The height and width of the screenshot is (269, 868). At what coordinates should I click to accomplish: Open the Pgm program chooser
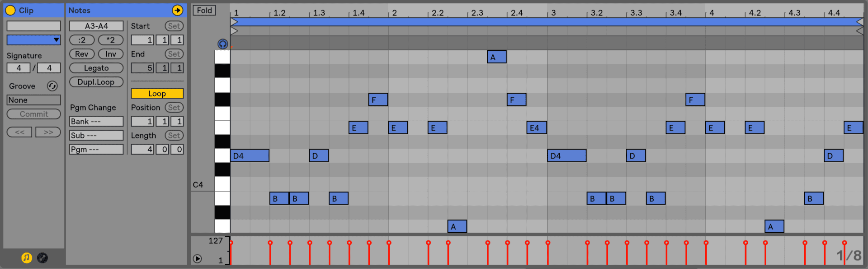coord(96,149)
